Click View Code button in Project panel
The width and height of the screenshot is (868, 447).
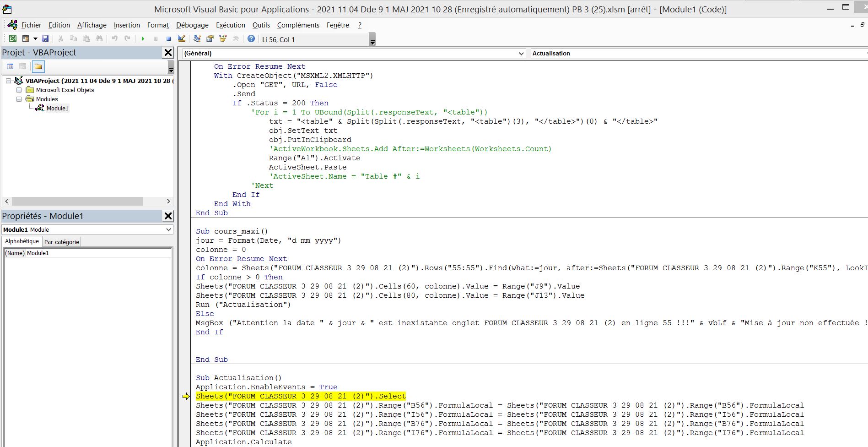[10, 67]
